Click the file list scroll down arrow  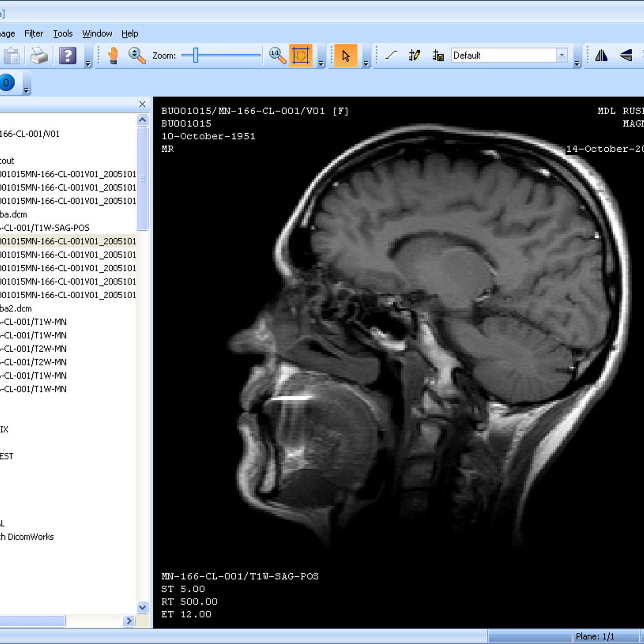(x=142, y=607)
